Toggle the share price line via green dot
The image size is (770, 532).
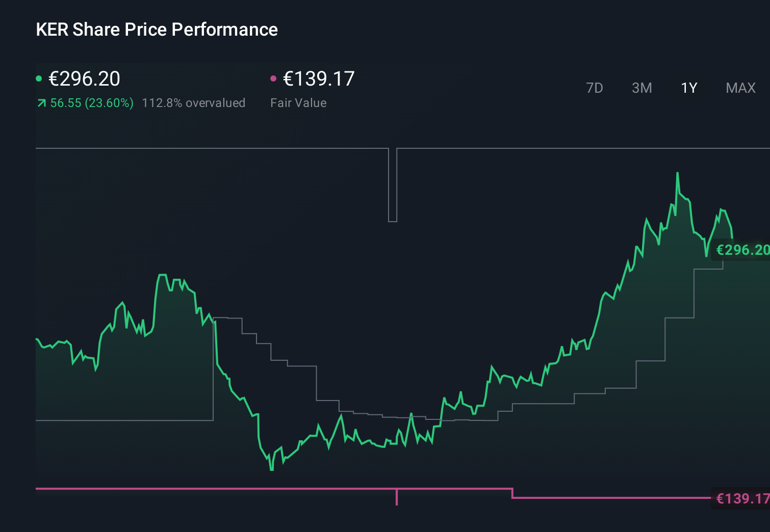(x=39, y=78)
